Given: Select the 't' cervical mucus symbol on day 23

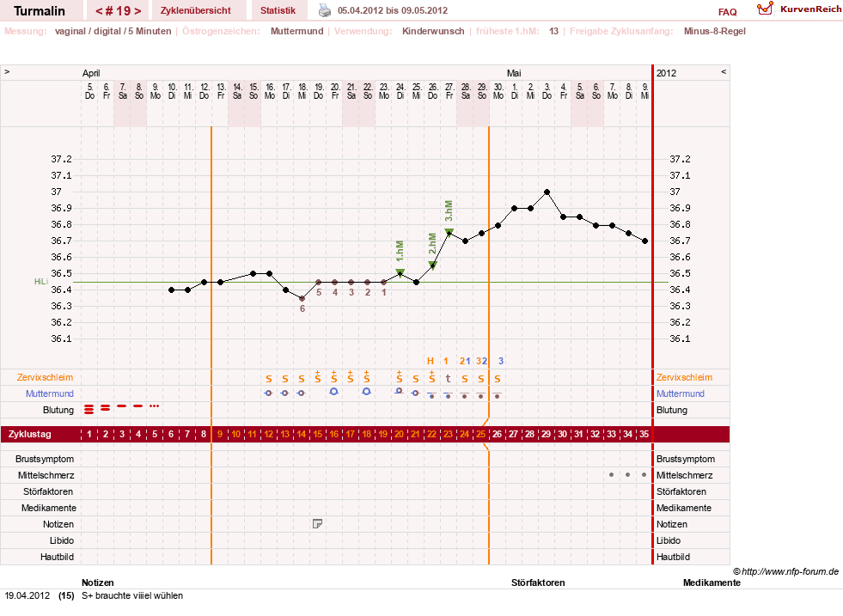Looking at the screenshot, I should [x=448, y=378].
